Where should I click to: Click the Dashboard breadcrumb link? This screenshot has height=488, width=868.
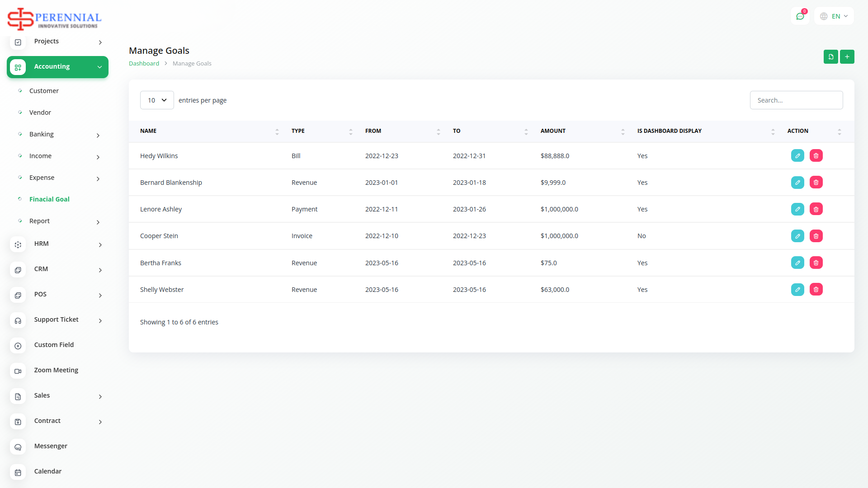tap(144, 64)
